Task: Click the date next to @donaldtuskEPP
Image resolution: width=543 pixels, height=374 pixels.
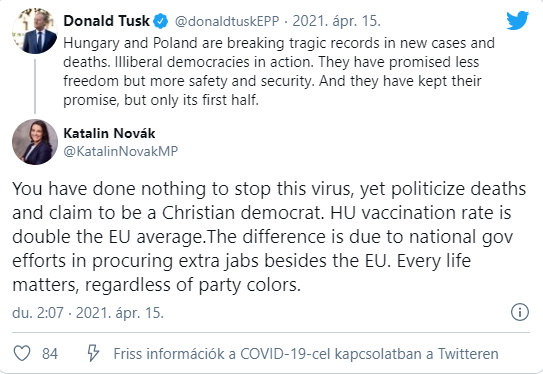Action: tap(336, 21)
